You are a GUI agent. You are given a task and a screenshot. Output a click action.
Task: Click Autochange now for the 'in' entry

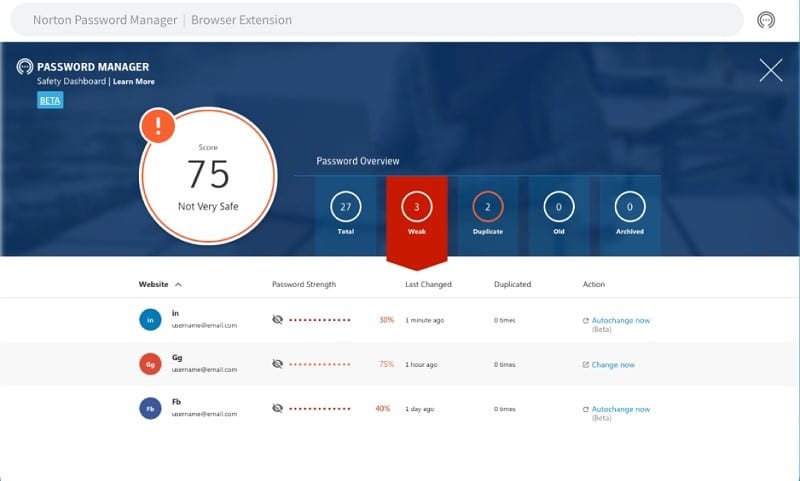(621, 320)
